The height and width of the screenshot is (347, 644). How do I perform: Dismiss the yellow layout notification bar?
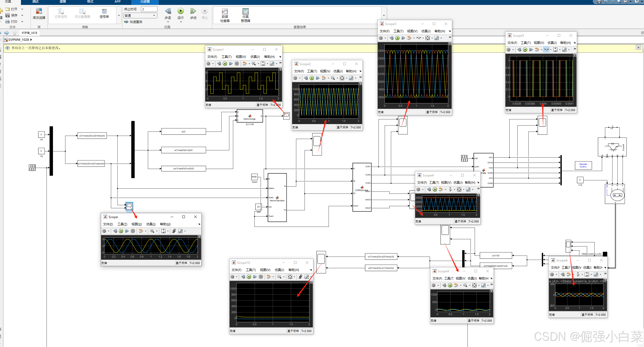[x=638, y=48]
